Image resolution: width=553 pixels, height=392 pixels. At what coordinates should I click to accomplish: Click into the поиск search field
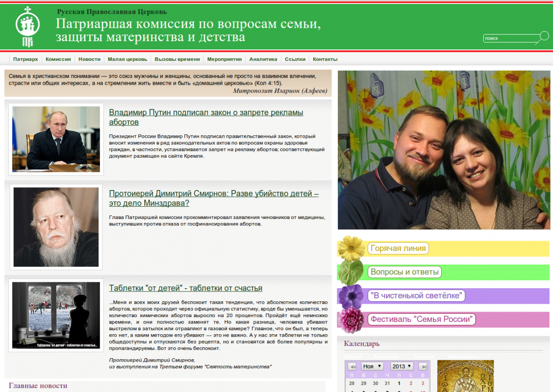pos(510,38)
